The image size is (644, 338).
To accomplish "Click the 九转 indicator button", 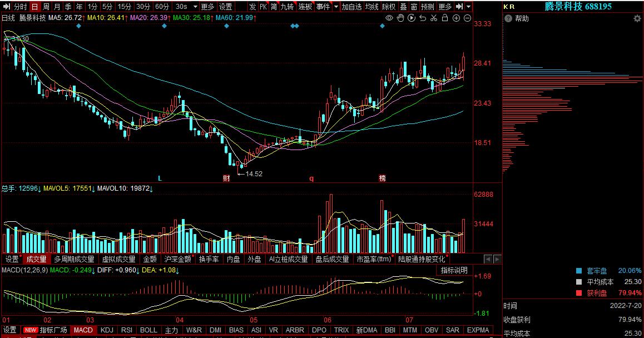I will 287,7.
